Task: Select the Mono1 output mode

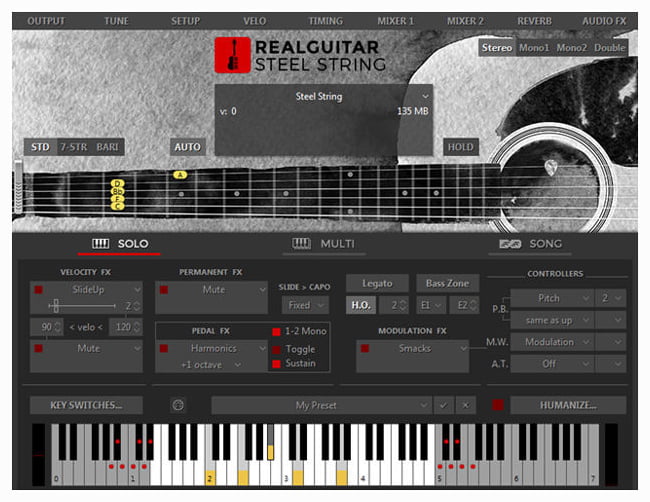Action: [534, 48]
